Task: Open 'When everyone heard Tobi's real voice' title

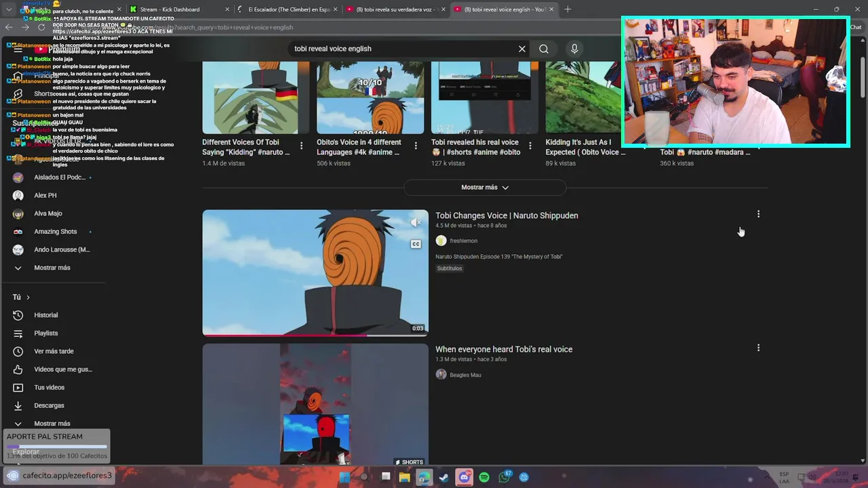Action: pos(504,349)
